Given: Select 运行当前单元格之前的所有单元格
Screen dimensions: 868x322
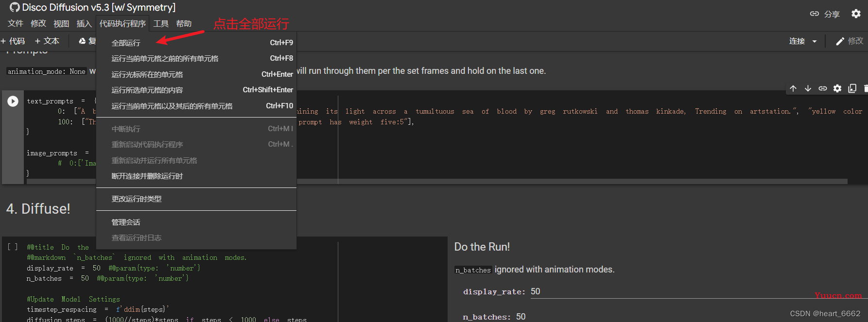Looking at the screenshot, I should [196, 58].
